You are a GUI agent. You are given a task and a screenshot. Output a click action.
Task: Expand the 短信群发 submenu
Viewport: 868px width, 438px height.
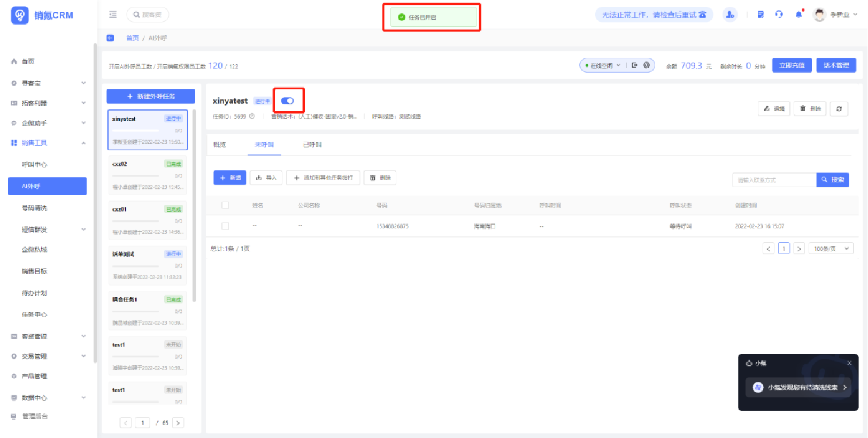tap(83, 229)
